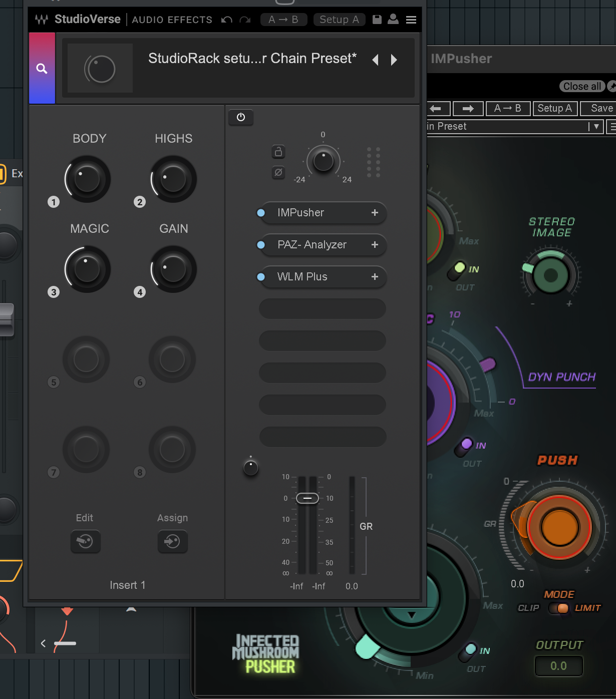The image size is (616, 699).
Task: Click the Assign macro icon button
Action: (x=172, y=541)
